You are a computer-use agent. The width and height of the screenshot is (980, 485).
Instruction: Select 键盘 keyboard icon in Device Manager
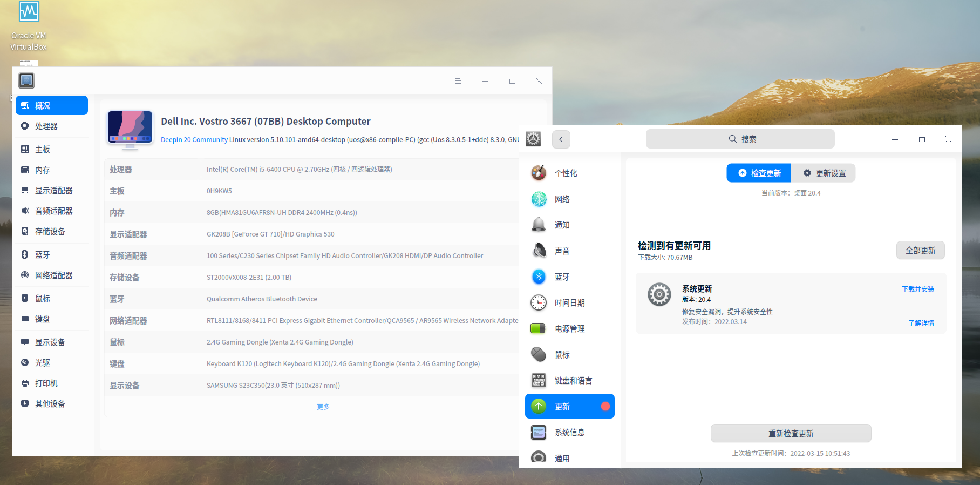pyautogui.click(x=25, y=319)
